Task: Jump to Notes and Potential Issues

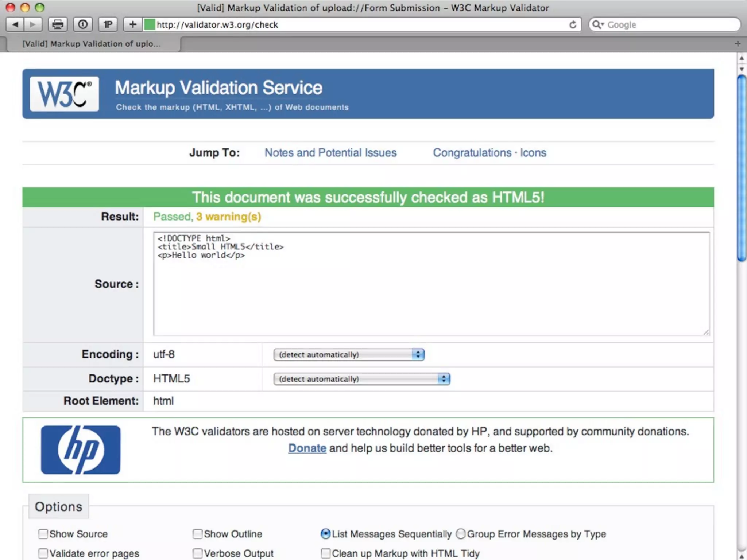Action: (330, 152)
